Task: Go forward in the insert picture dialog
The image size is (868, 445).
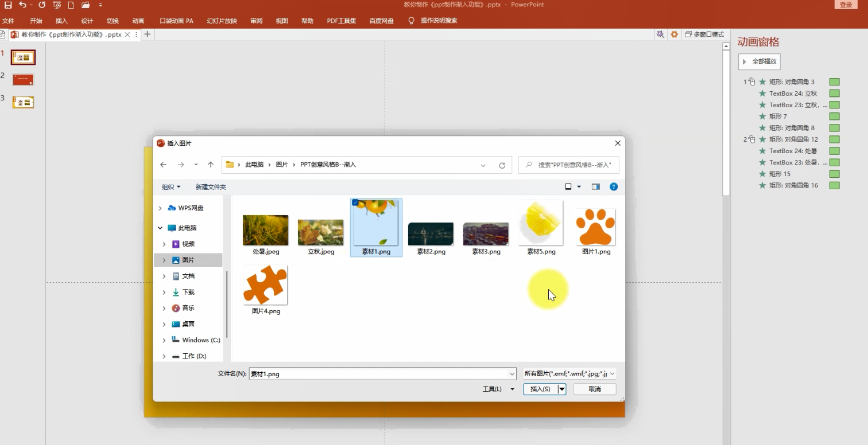Action: [x=181, y=165]
